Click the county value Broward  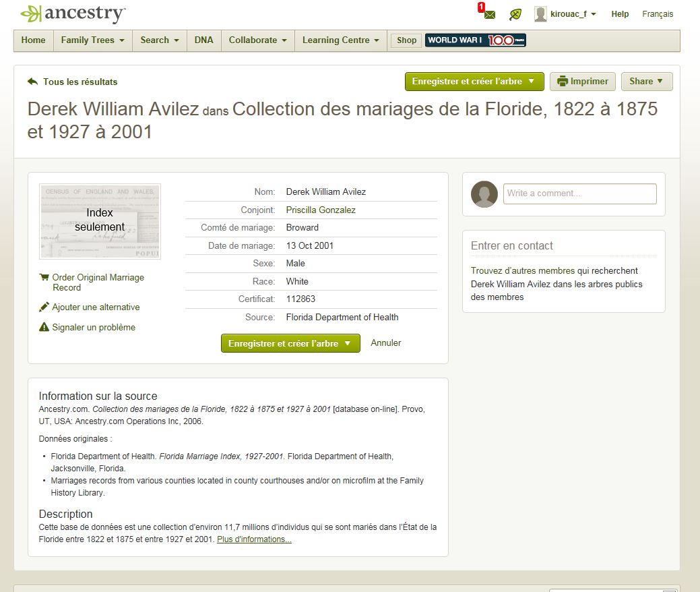303,227
